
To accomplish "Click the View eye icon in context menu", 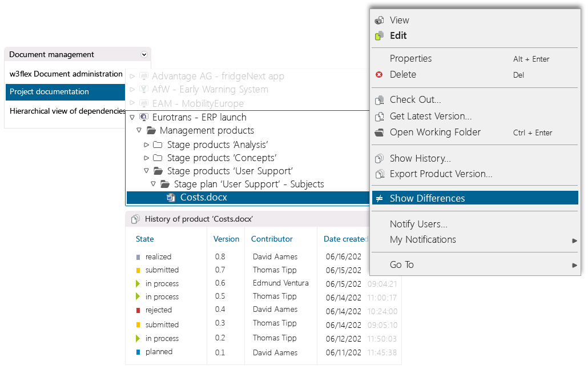I will (x=379, y=21).
